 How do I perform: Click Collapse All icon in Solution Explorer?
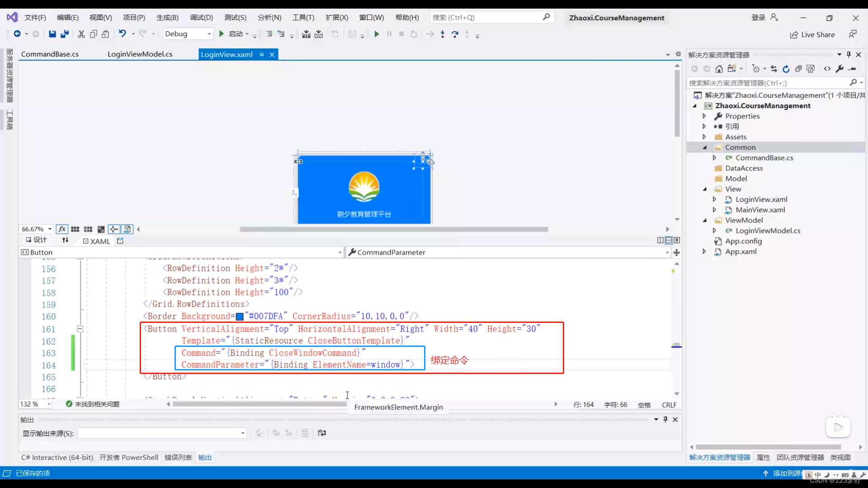point(798,69)
